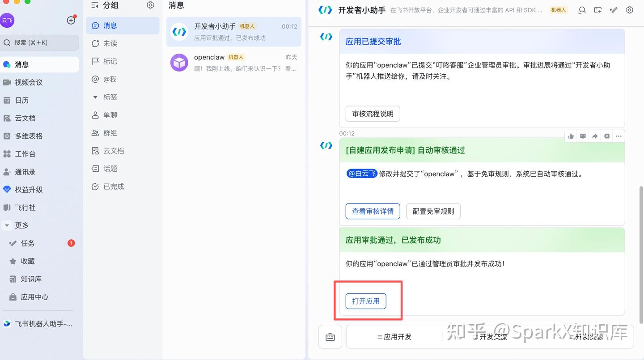Open the 飞书机器人助手 sidebar entry
The image size is (644, 360).
pyautogui.click(x=39, y=324)
